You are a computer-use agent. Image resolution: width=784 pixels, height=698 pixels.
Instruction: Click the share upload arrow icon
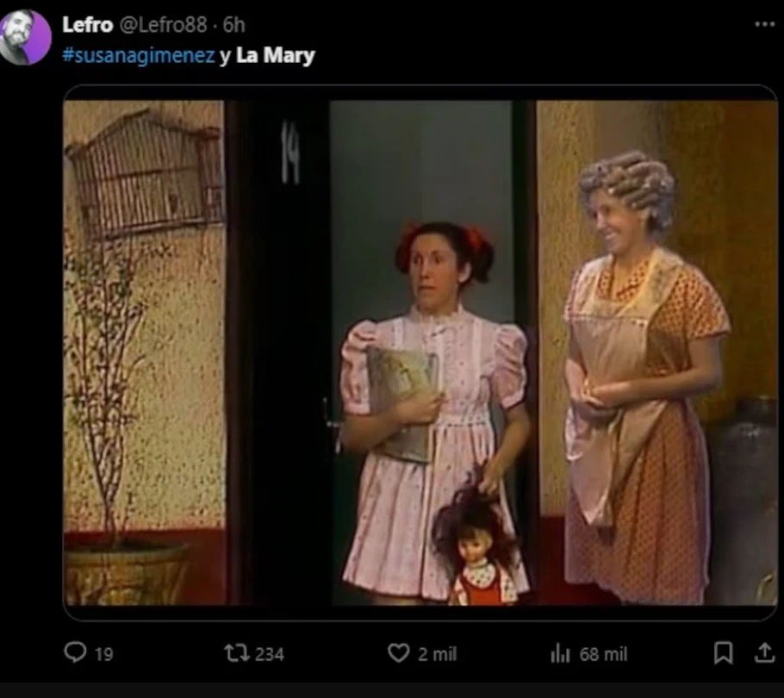click(764, 652)
